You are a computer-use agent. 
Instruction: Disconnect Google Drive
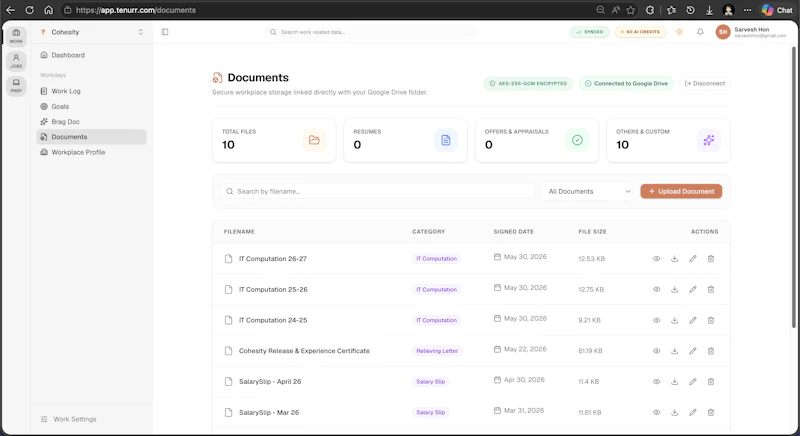705,83
